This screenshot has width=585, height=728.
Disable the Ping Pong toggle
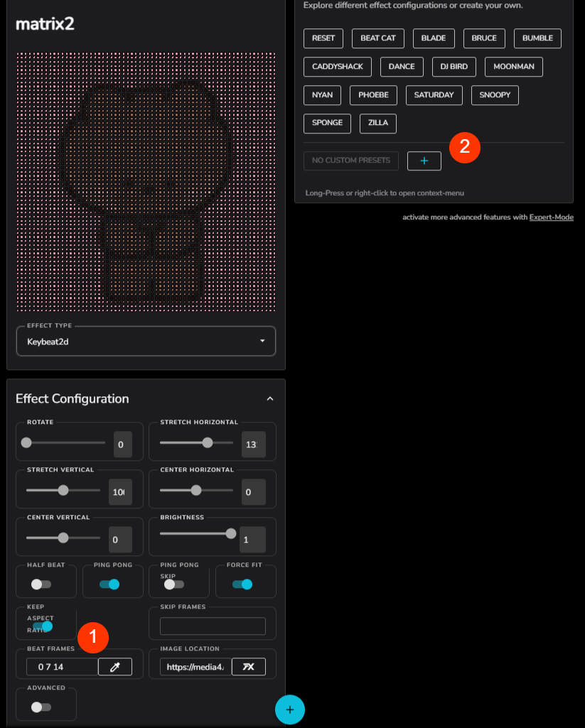point(109,584)
